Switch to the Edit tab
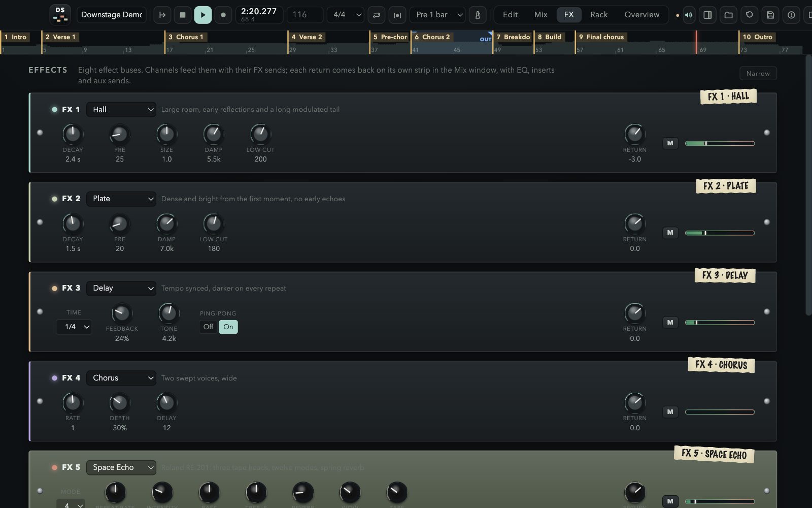Viewport: 812px width, 508px height. 510,15
